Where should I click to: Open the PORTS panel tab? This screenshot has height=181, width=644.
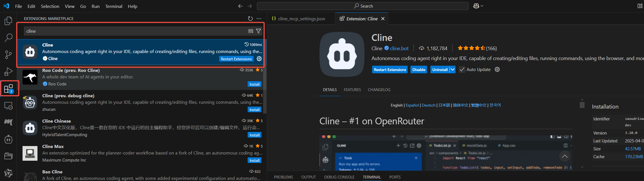tap(395, 177)
